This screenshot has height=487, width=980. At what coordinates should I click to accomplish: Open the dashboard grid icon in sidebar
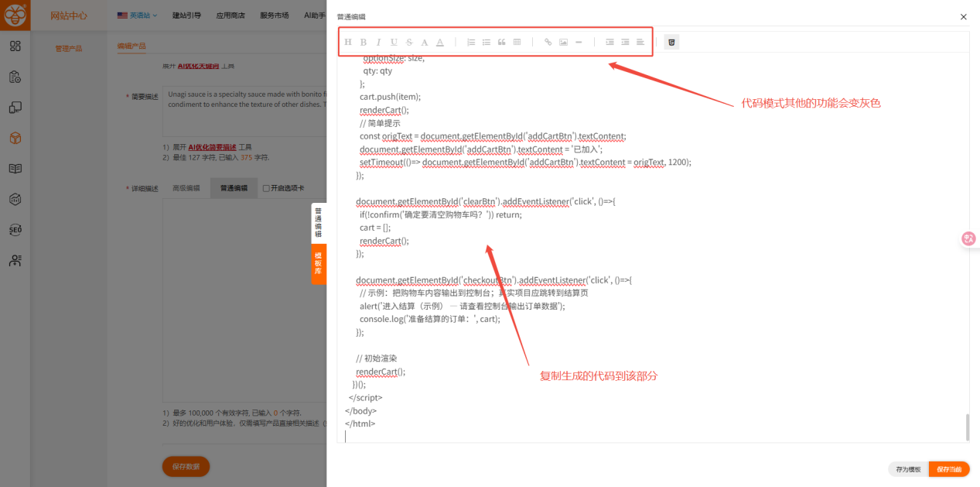pos(15,46)
